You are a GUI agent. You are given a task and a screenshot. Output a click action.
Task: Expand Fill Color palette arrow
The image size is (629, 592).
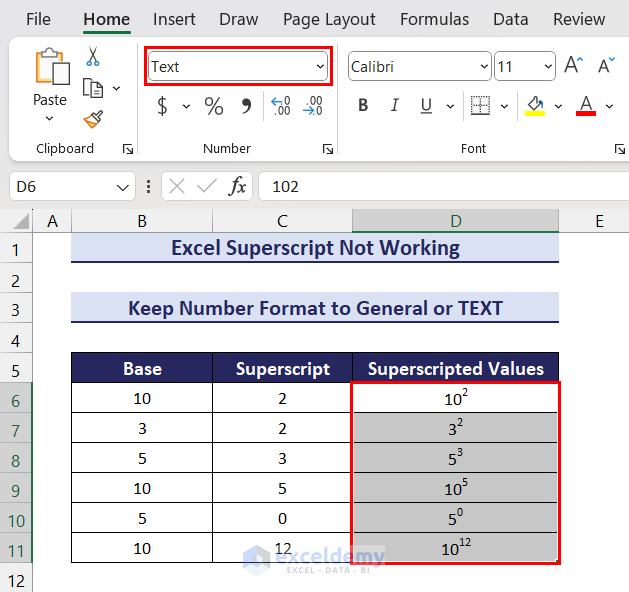click(x=558, y=107)
